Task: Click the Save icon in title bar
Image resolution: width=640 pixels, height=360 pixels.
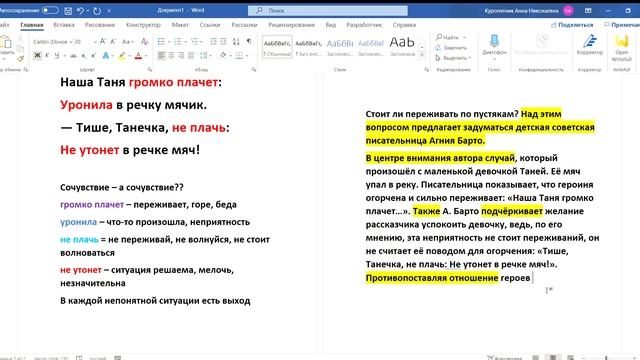Action: 69,11
